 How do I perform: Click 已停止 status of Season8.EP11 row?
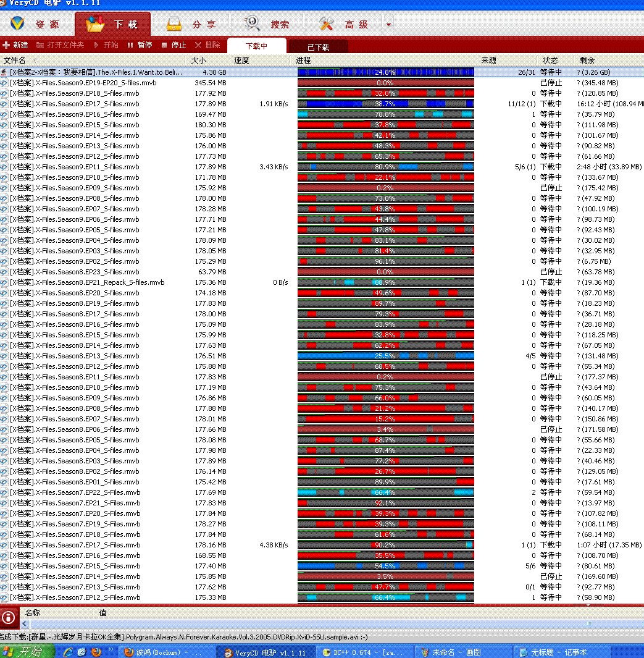coord(551,377)
